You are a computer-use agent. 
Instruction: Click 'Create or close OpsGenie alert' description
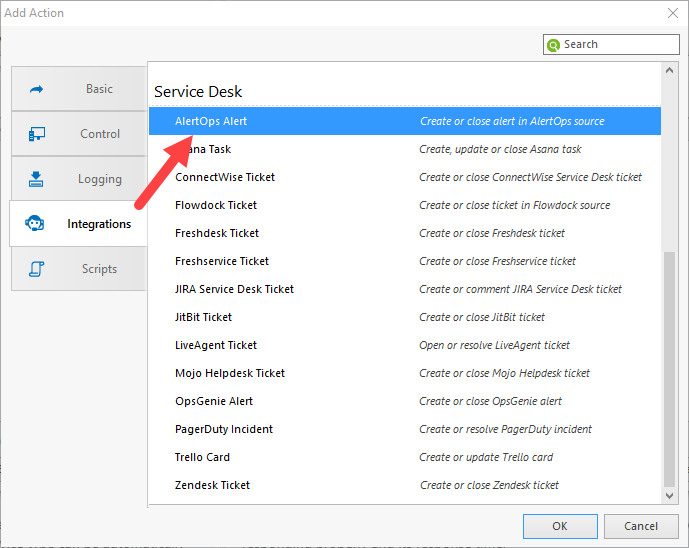click(490, 401)
